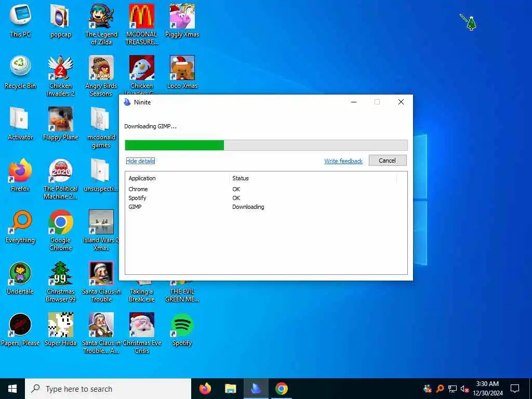Viewport: 532px width, 399px height.
Task: Click Hide details link in Ninite
Action: point(140,161)
